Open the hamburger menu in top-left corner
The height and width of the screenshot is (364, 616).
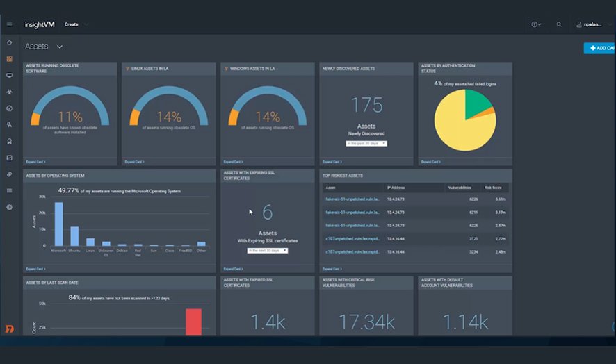pyautogui.click(x=9, y=24)
